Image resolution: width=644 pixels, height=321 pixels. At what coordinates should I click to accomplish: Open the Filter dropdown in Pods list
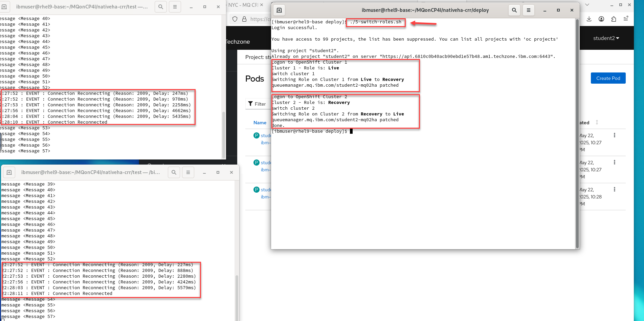pyautogui.click(x=257, y=104)
